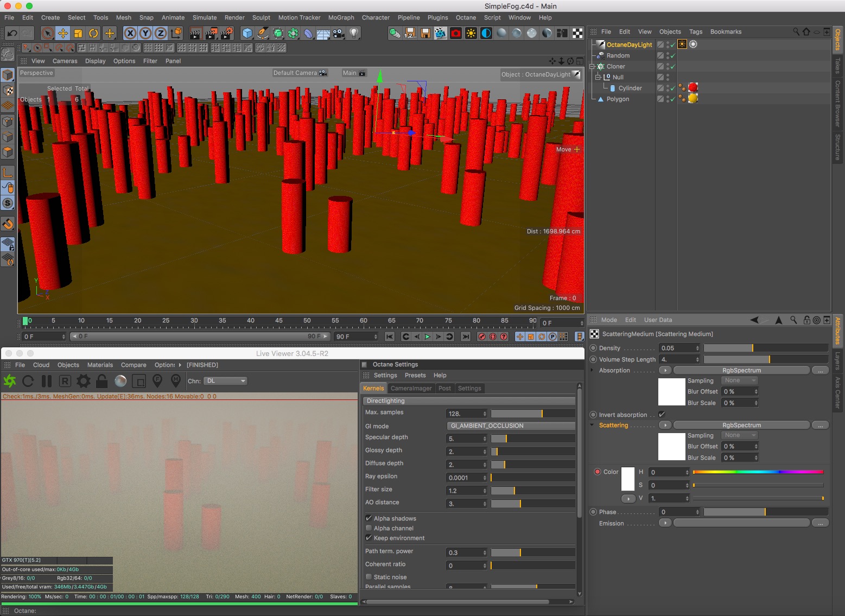Select the Move tool in top toolbar
Viewport: 845px width, 616px height.
point(63,33)
